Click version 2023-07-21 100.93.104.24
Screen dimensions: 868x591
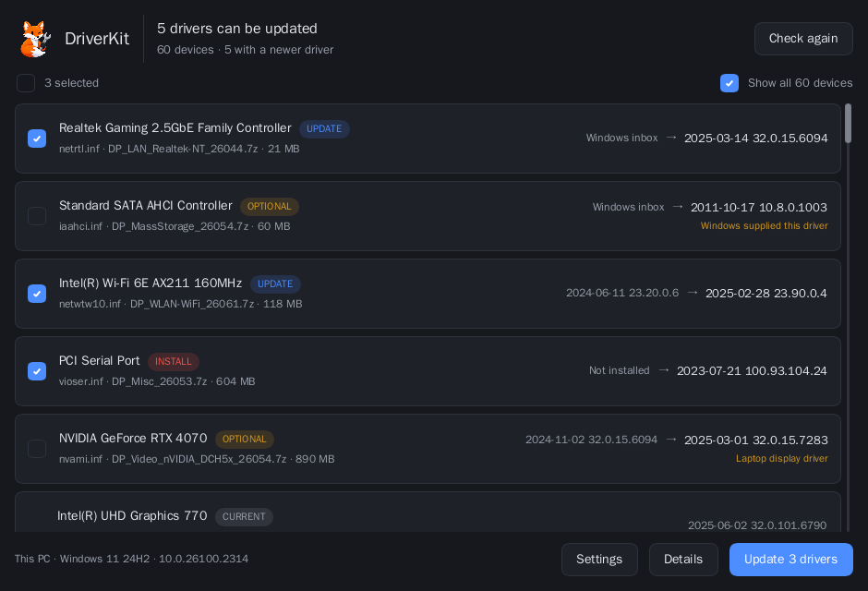[x=752, y=370]
